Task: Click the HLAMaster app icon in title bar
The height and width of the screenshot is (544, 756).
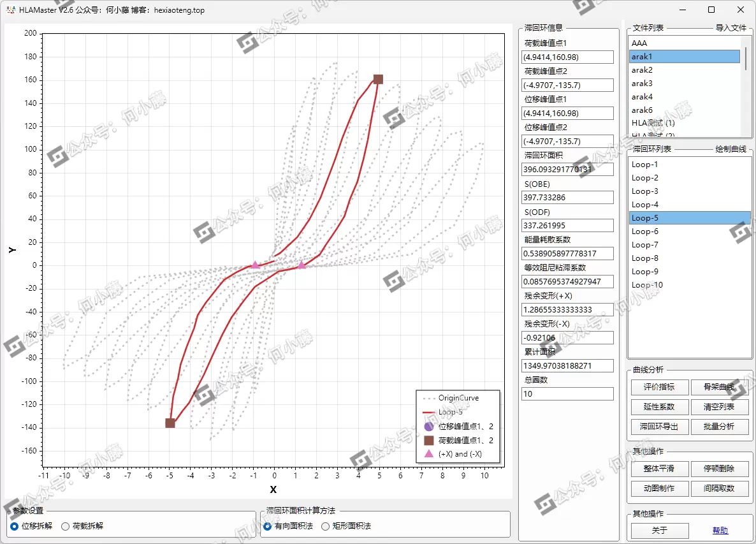Action: click(x=10, y=10)
